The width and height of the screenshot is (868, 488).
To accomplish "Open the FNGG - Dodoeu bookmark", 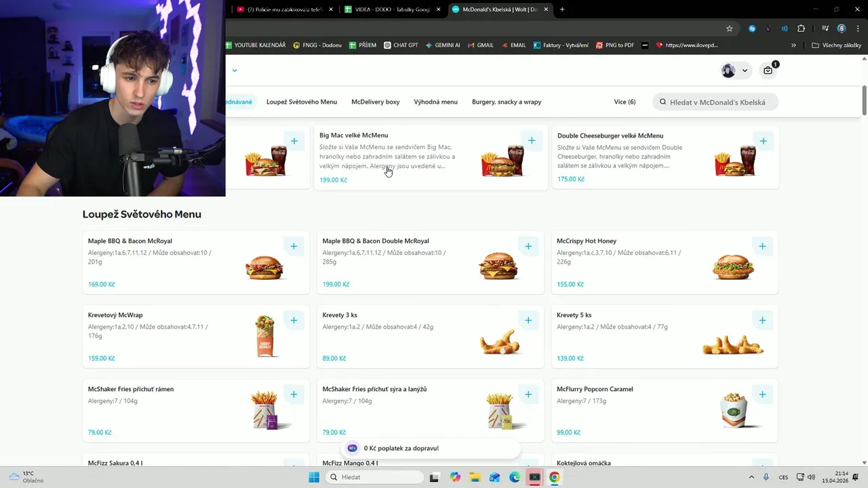I will point(317,45).
